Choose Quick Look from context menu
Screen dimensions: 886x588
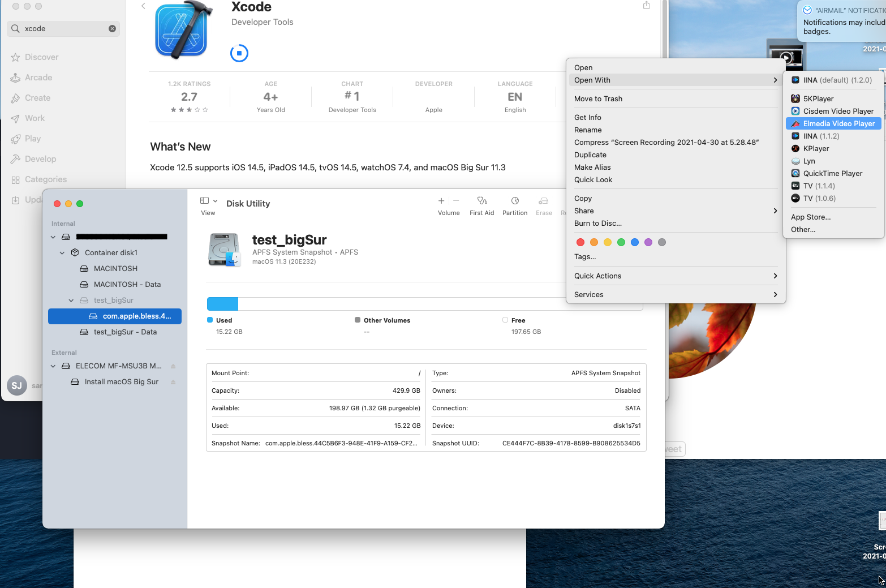676,179
